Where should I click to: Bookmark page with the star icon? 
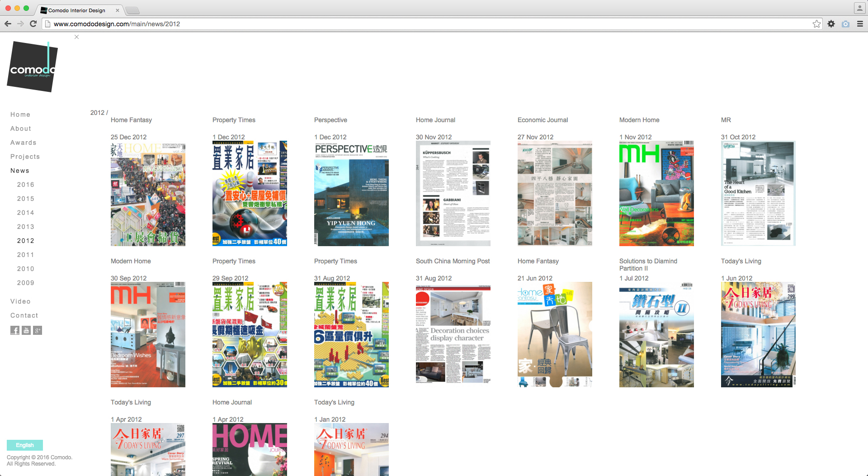point(816,24)
